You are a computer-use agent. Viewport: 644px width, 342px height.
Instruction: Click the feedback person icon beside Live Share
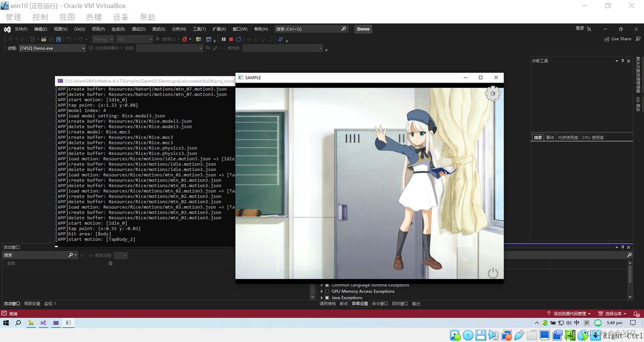click(638, 39)
